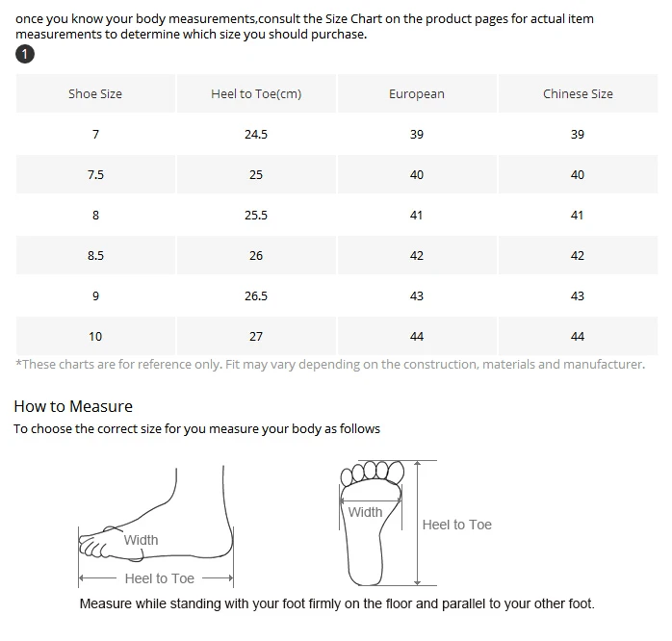
Task: Click the bottom-view footprint diagram
Action: click(x=372, y=523)
